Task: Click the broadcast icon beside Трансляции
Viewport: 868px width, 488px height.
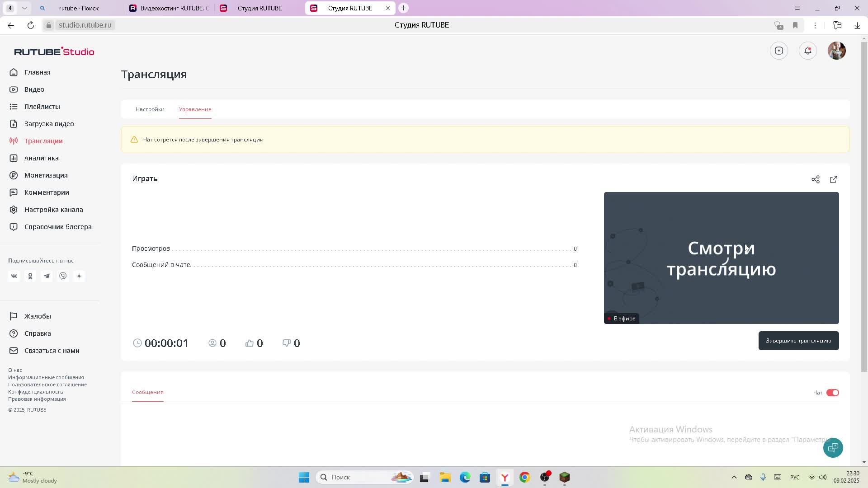Action: (x=14, y=141)
